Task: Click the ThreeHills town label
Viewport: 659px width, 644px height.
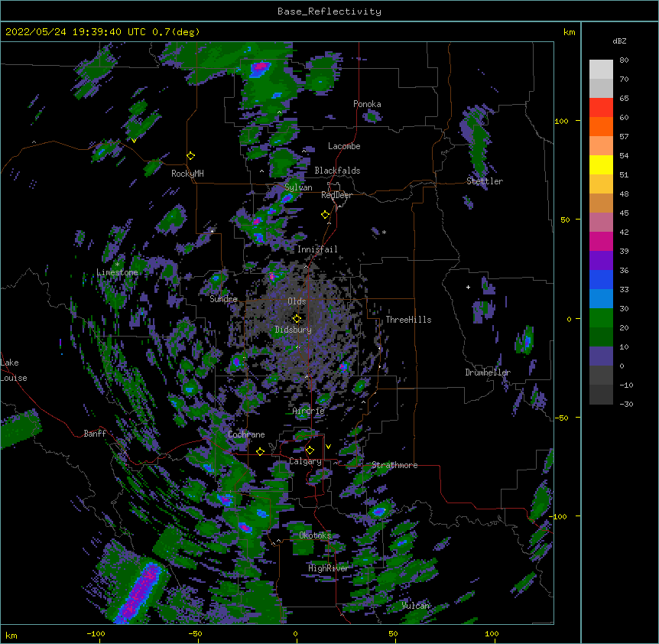Action: coord(408,320)
